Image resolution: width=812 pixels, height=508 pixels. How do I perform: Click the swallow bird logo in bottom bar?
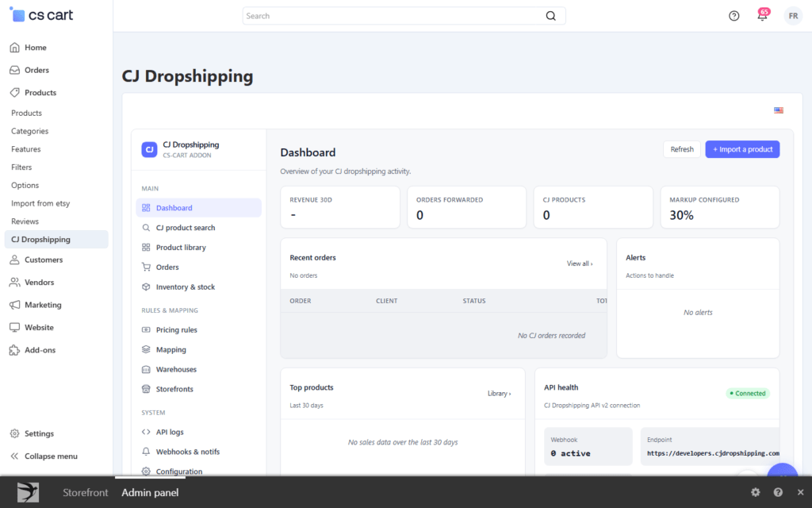pyautogui.click(x=28, y=492)
